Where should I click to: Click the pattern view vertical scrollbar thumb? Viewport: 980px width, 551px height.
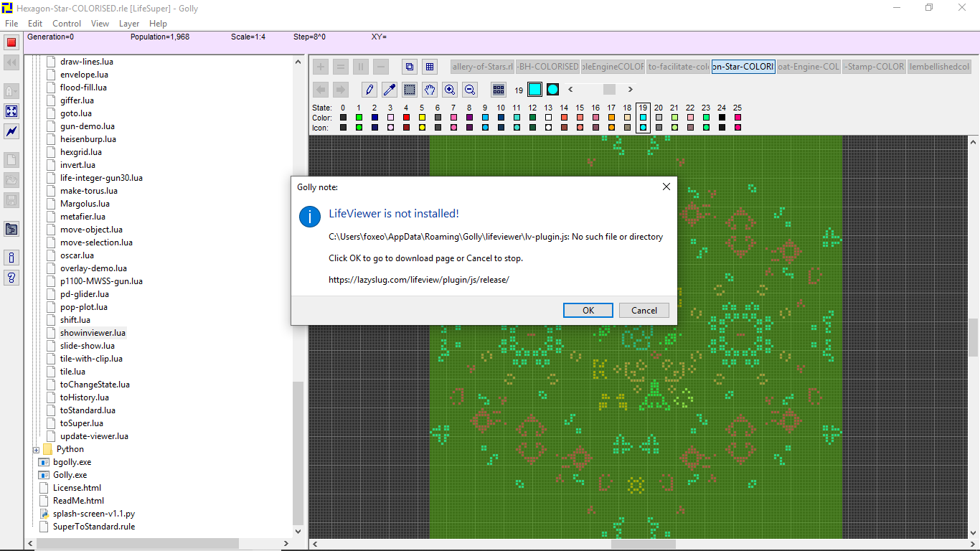(974, 336)
